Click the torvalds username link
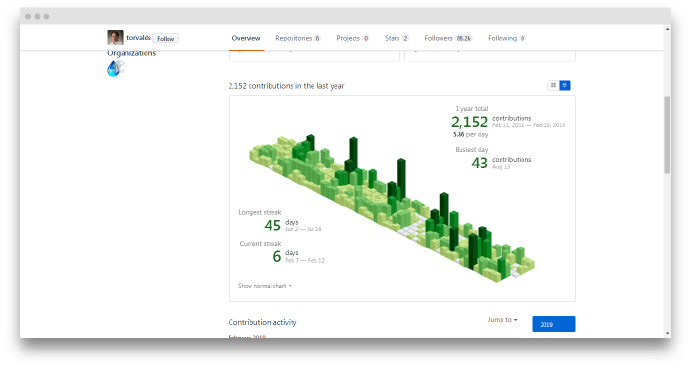The width and height of the screenshot is (690, 371). coord(138,38)
